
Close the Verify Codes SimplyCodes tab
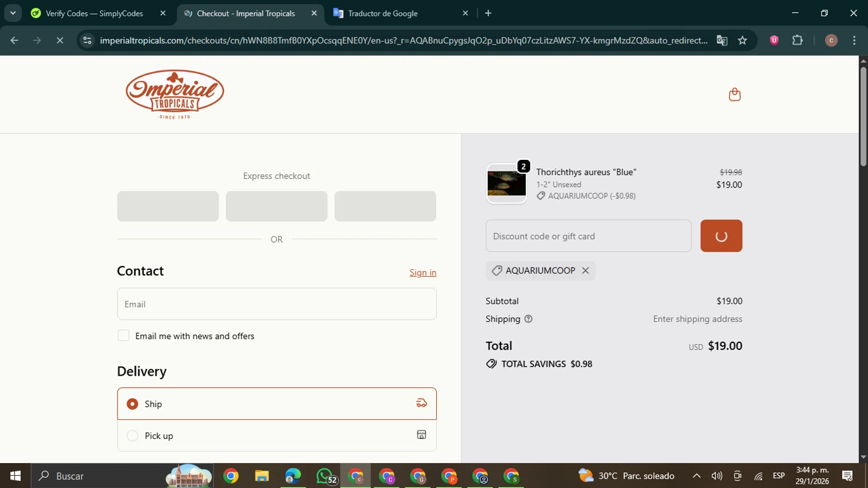click(x=163, y=13)
